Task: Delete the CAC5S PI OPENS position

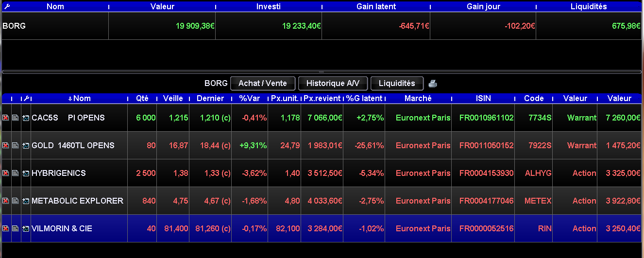Action: (x=6, y=118)
